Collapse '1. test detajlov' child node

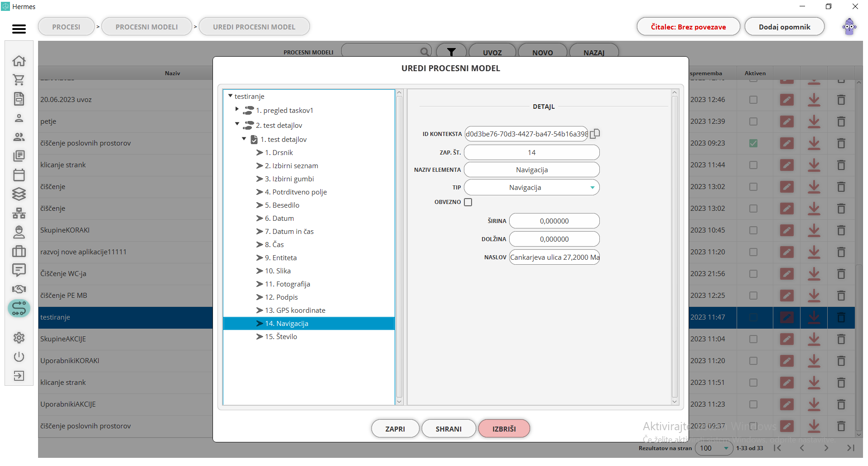[244, 139]
